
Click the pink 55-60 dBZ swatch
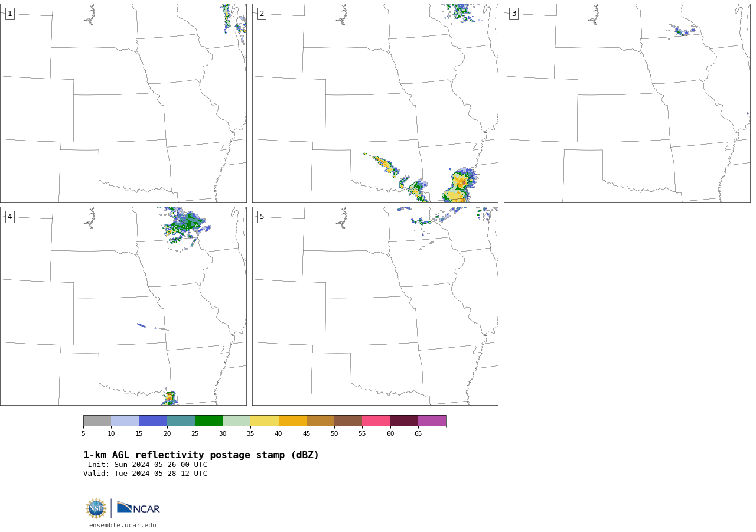(x=376, y=421)
